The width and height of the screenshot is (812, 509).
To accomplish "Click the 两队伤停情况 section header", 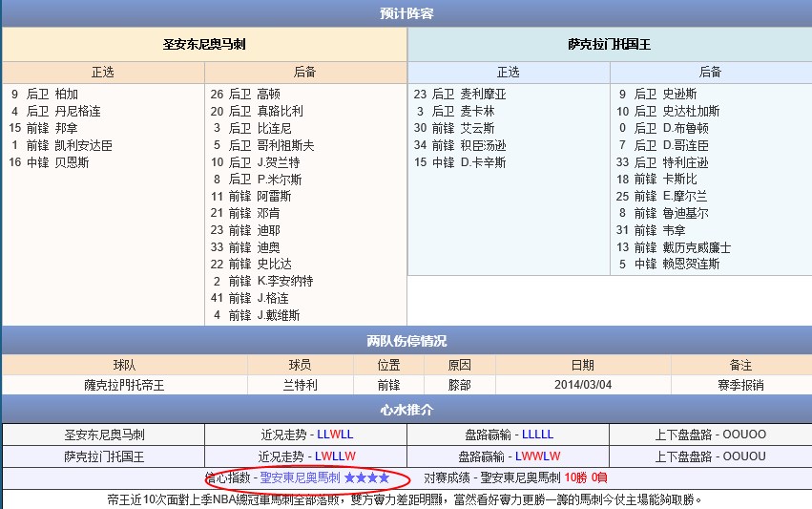I will (406, 341).
